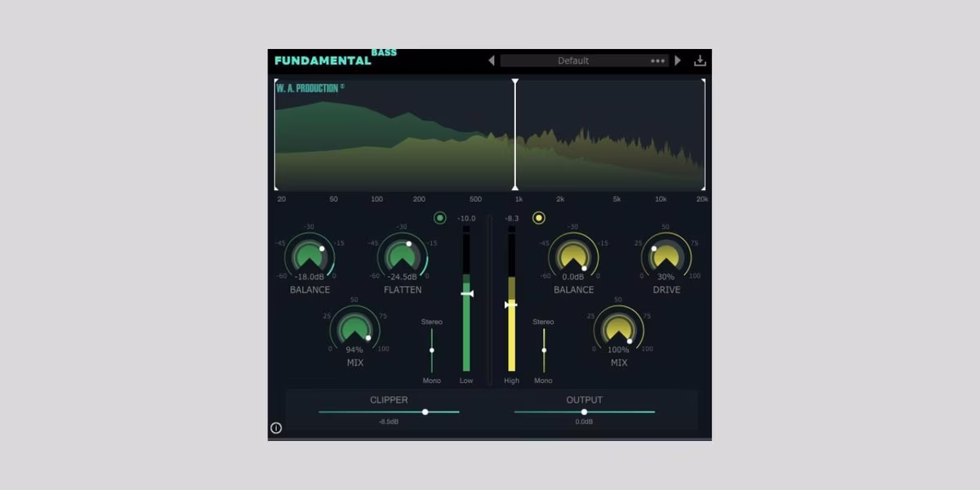Click the high MIX knob at 100%
This screenshot has height=490, width=980.
(617, 331)
